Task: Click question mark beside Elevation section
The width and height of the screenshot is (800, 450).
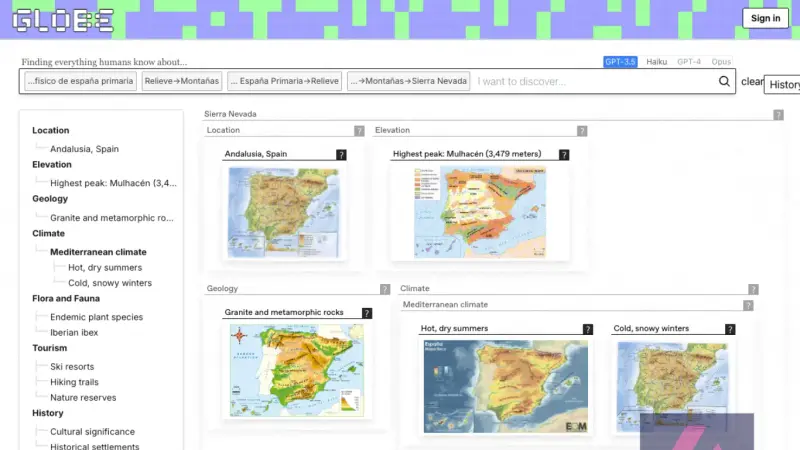Action: pyautogui.click(x=582, y=131)
